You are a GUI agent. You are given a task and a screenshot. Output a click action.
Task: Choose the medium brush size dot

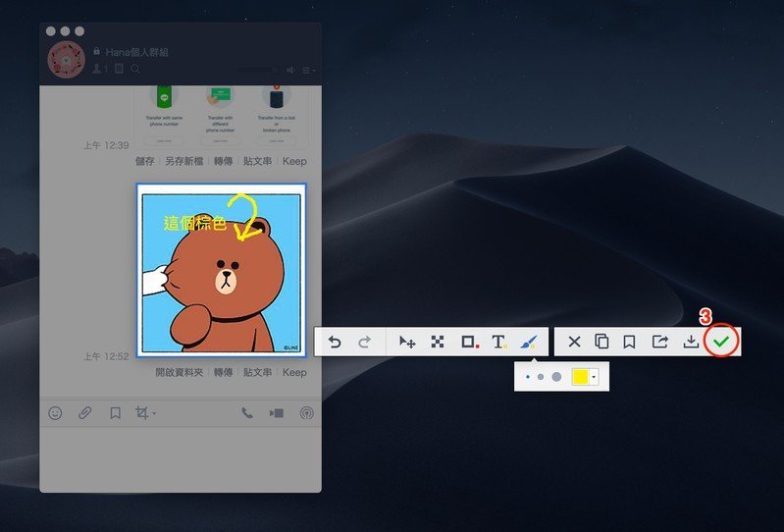coord(541,377)
